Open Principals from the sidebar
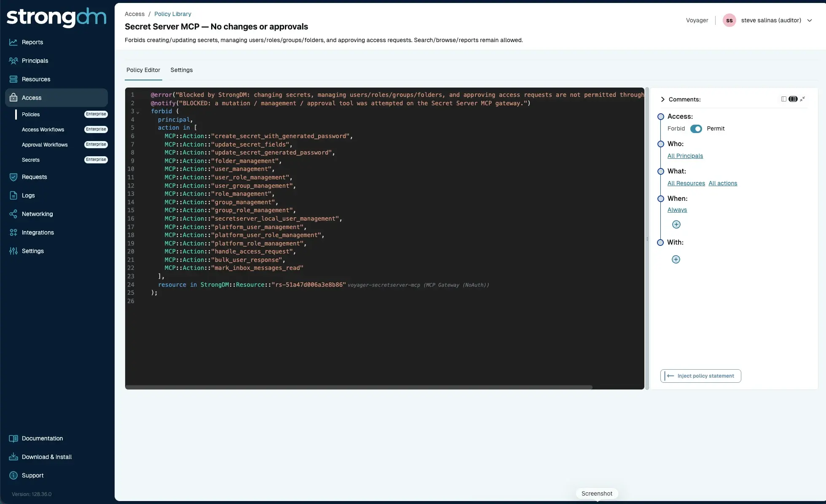Screen dimensions: 826x504 (35, 61)
